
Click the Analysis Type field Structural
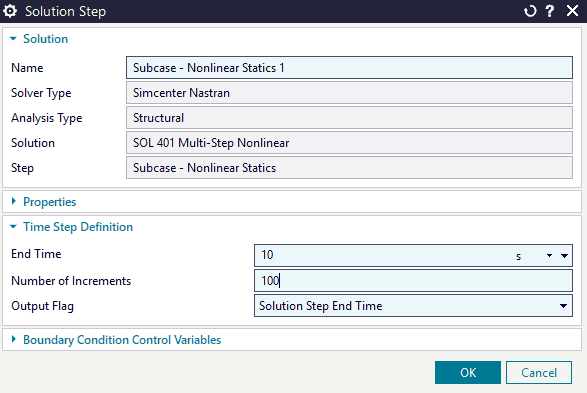pyautogui.click(x=349, y=118)
